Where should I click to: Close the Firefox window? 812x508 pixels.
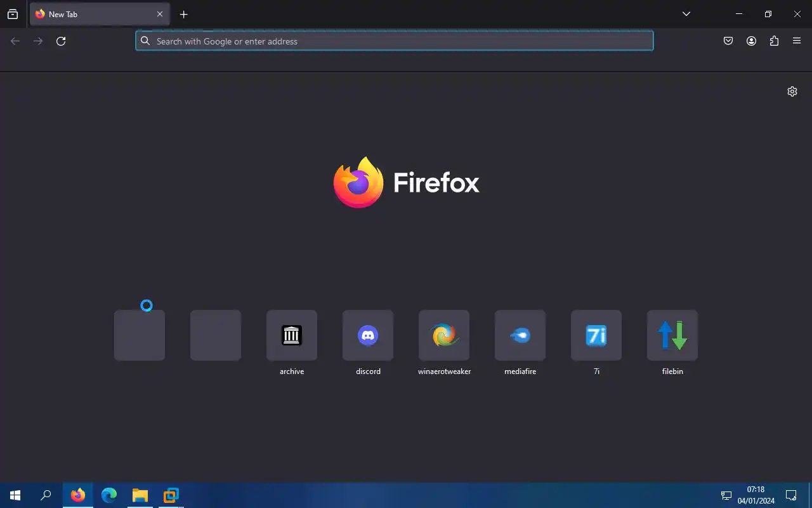pyautogui.click(x=797, y=14)
